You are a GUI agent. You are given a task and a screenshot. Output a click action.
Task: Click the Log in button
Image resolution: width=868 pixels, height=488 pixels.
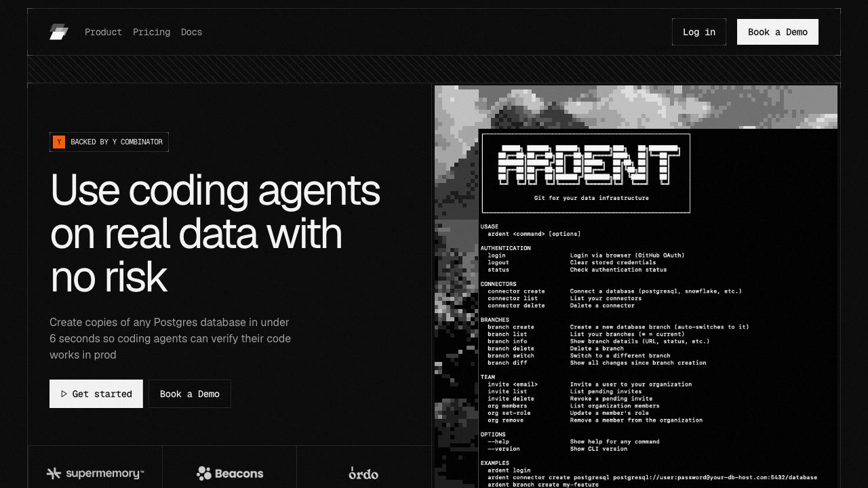pyautogui.click(x=699, y=32)
